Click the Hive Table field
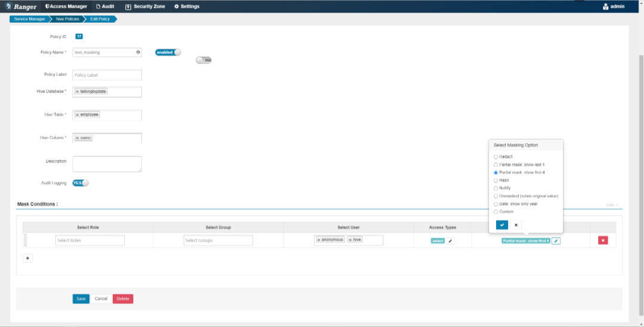Screen dimensions: 644x327 [107, 115]
